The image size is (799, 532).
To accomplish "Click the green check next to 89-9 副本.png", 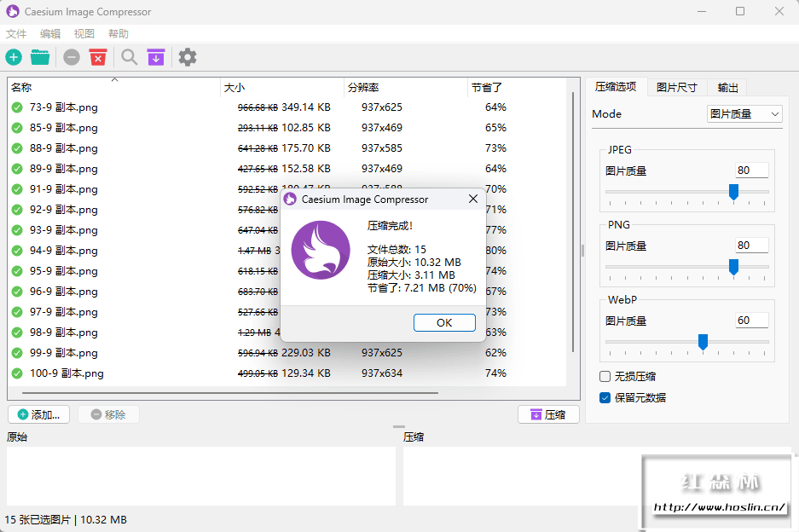I will (x=17, y=169).
